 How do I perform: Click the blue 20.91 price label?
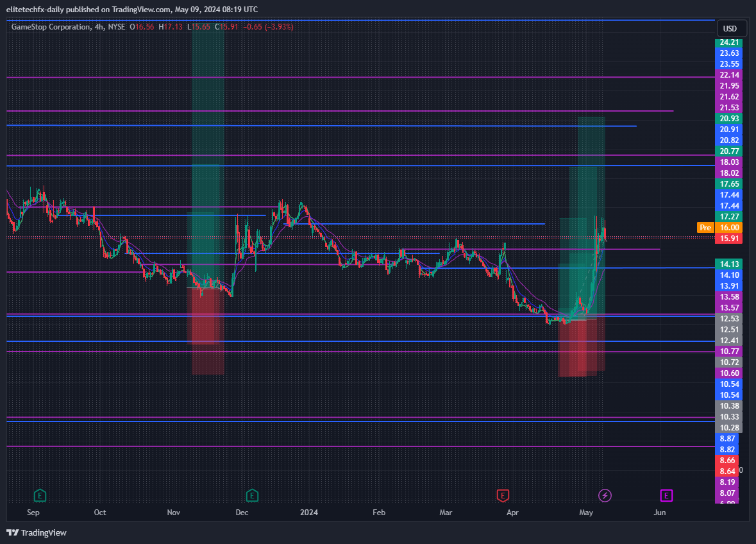[729, 129]
